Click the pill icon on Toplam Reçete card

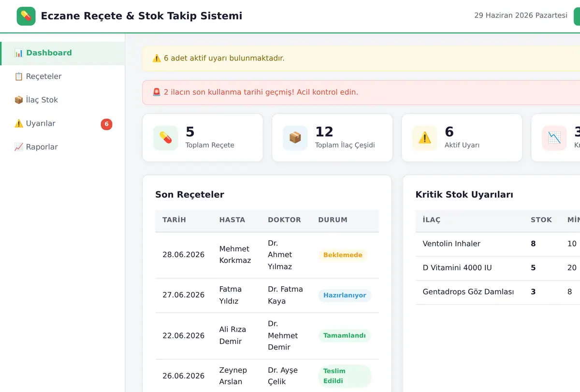[166, 138]
